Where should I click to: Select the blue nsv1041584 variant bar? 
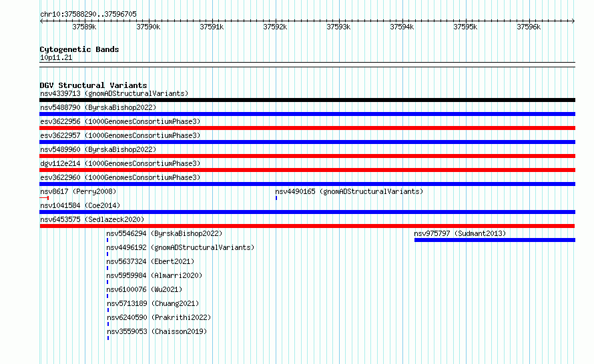(307, 212)
